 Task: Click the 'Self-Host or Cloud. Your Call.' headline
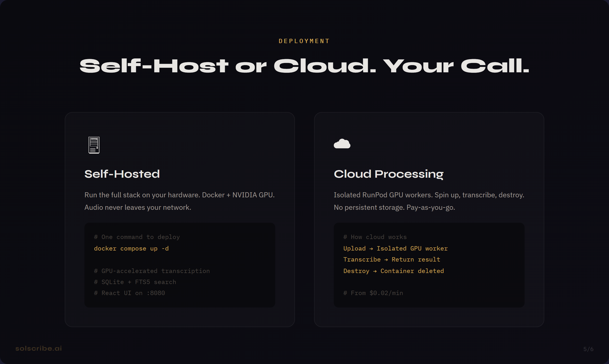point(304,66)
